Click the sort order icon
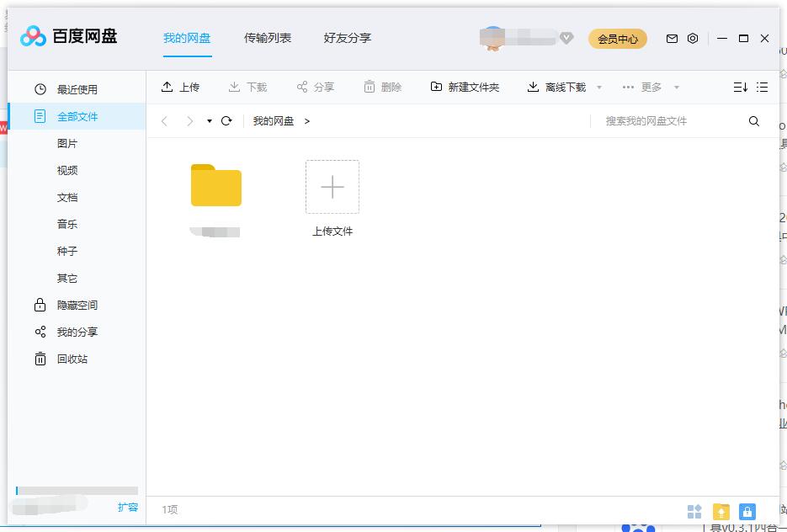Viewport: 787px width, 532px height. pyautogui.click(x=741, y=88)
